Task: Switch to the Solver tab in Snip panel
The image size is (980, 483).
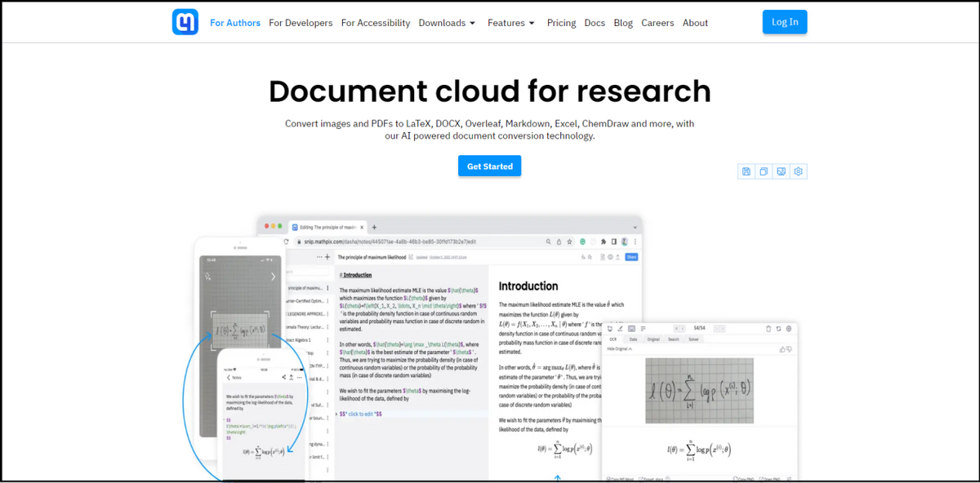Action: pyautogui.click(x=693, y=339)
